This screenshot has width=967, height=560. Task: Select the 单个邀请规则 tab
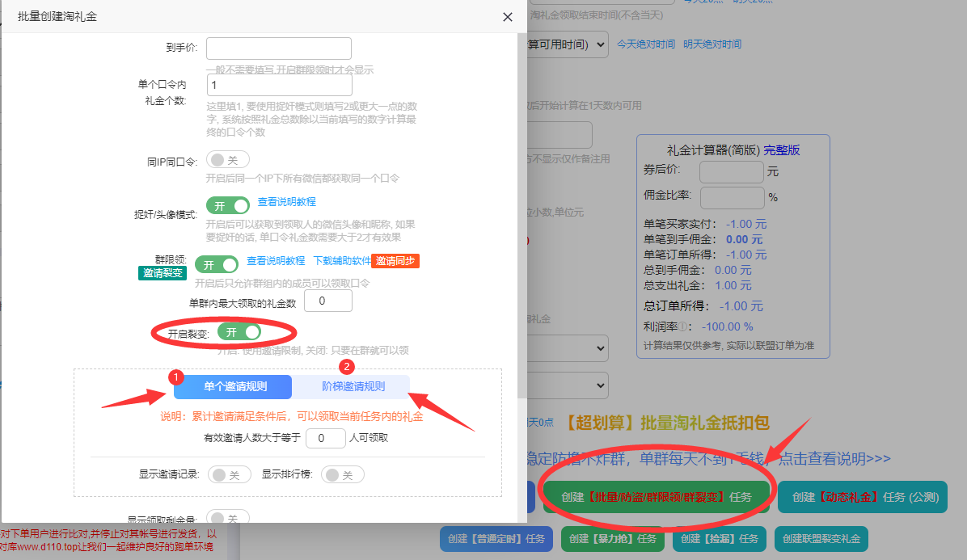click(x=233, y=387)
